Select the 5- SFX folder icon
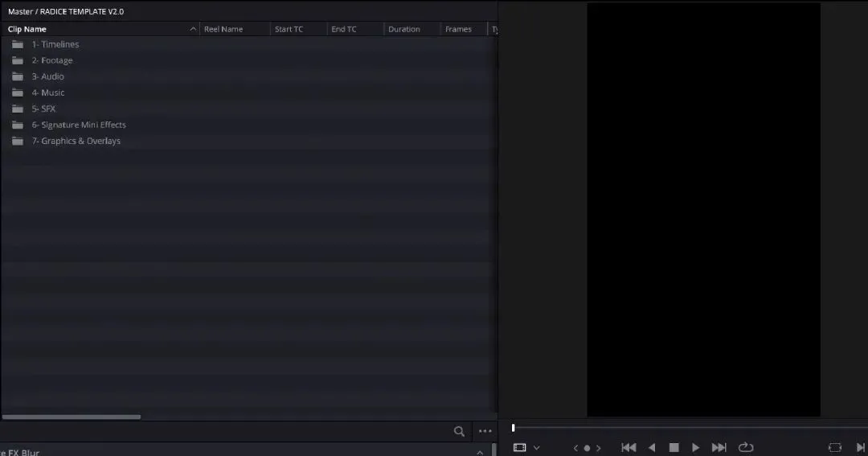The width and height of the screenshot is (868, 456). click(x=18, y=109)
